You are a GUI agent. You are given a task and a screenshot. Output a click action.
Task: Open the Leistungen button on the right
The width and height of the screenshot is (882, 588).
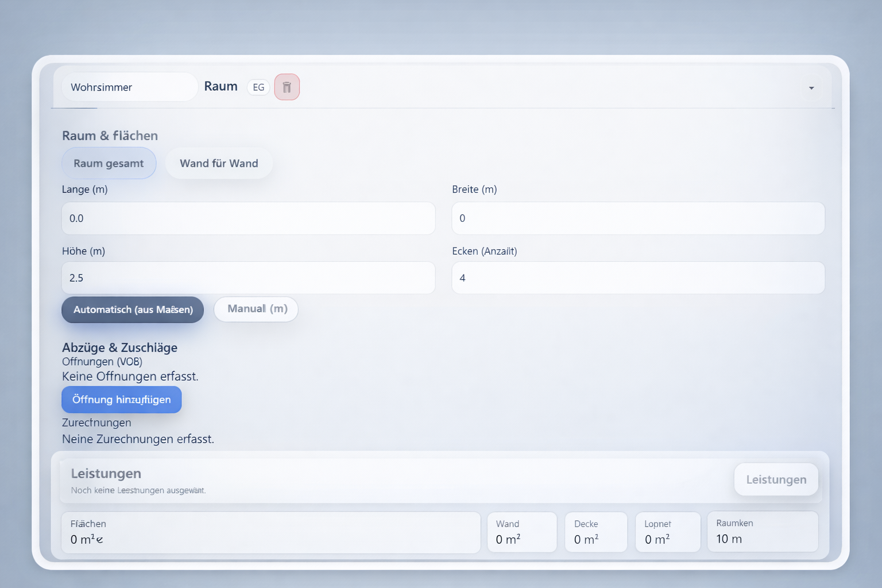pyautogui.click(x=776, y=479)
